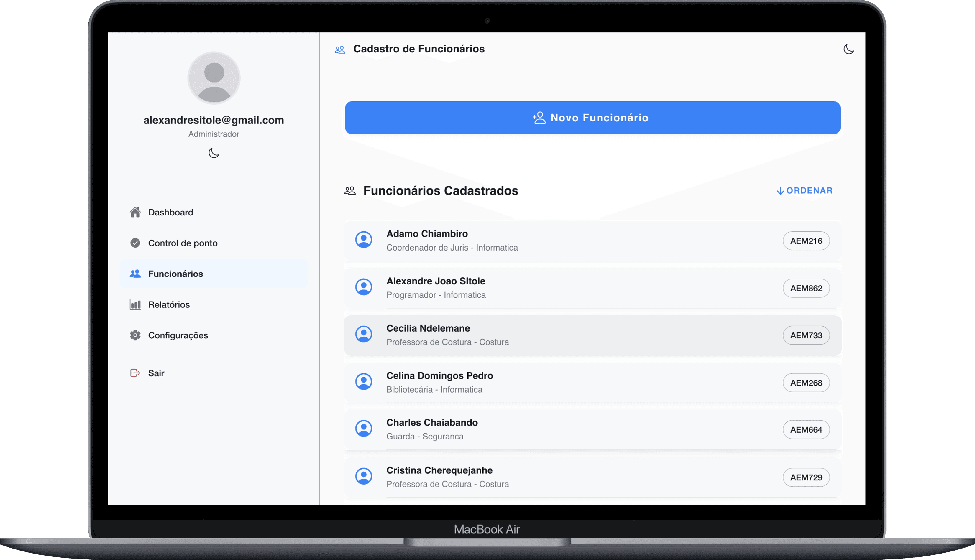Click the AEM216 code badge

[806, 241]
